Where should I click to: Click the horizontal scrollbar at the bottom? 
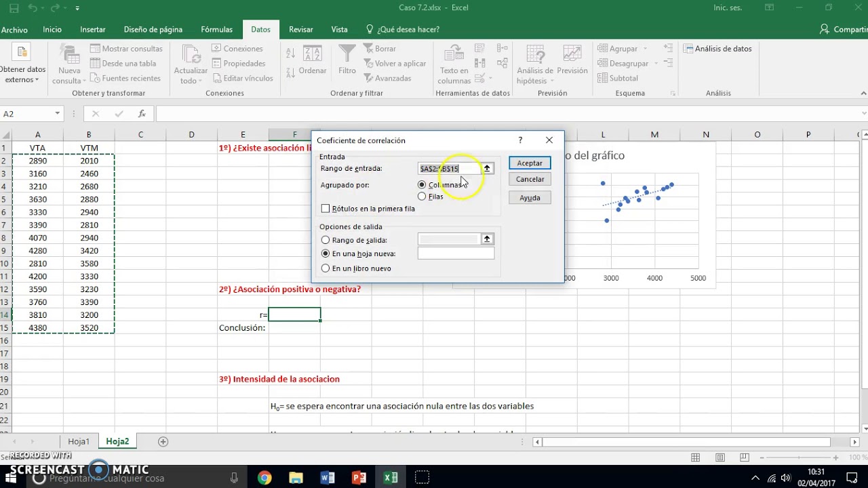point(686,442)
